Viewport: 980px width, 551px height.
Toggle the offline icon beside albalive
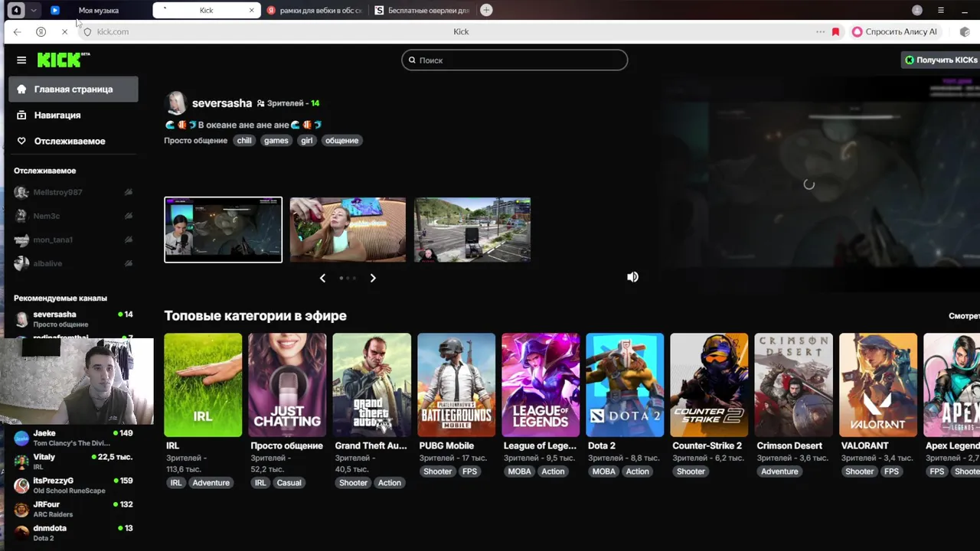pos(129,263)
